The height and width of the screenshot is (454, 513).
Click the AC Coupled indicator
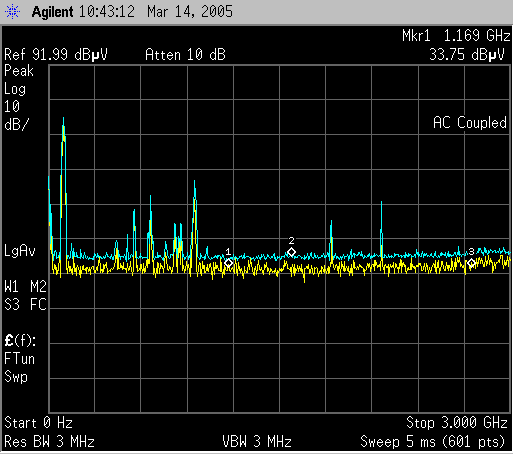point(470,122)
